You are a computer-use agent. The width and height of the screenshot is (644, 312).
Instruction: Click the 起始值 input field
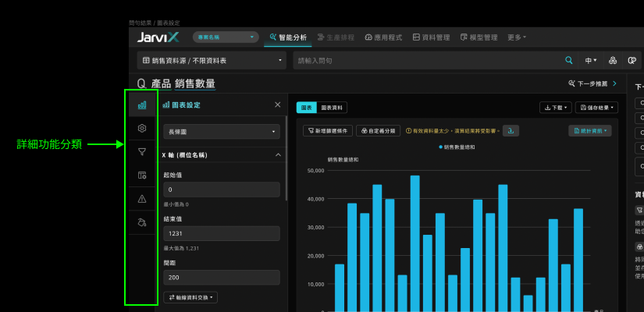point(222,190)
